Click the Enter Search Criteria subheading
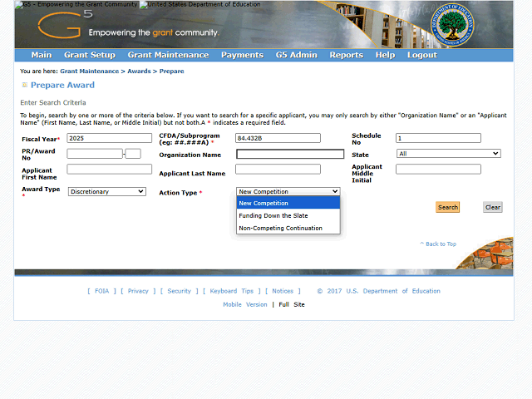 click(x=53, y=103)
